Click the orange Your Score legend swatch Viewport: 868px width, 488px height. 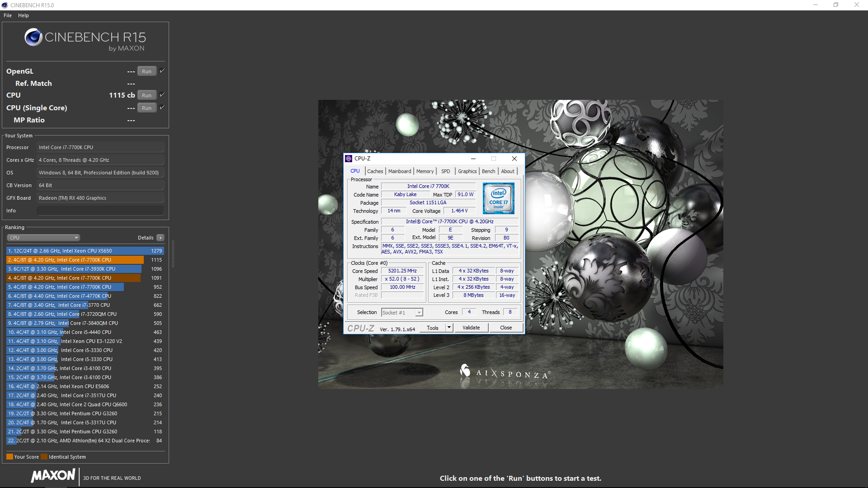pos(9,457)
